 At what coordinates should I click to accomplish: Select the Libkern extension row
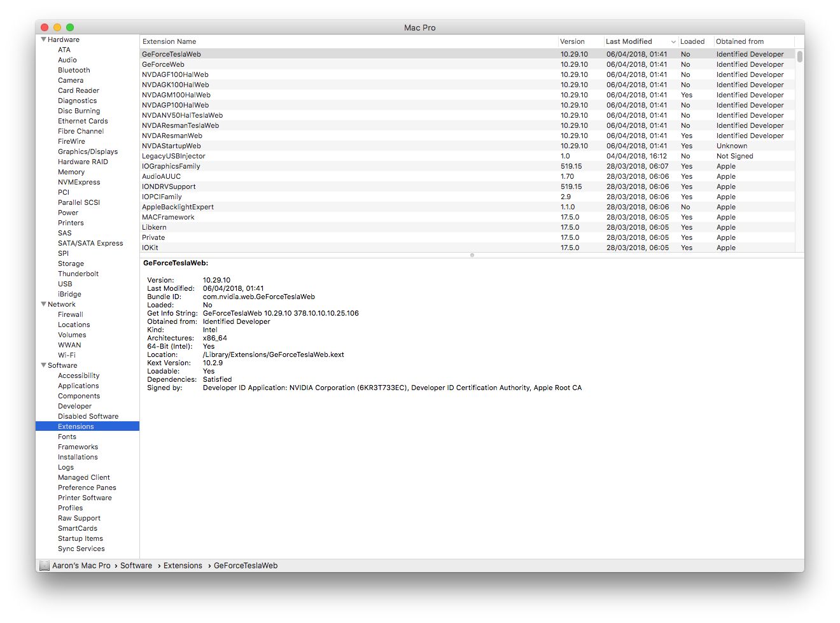468,227
